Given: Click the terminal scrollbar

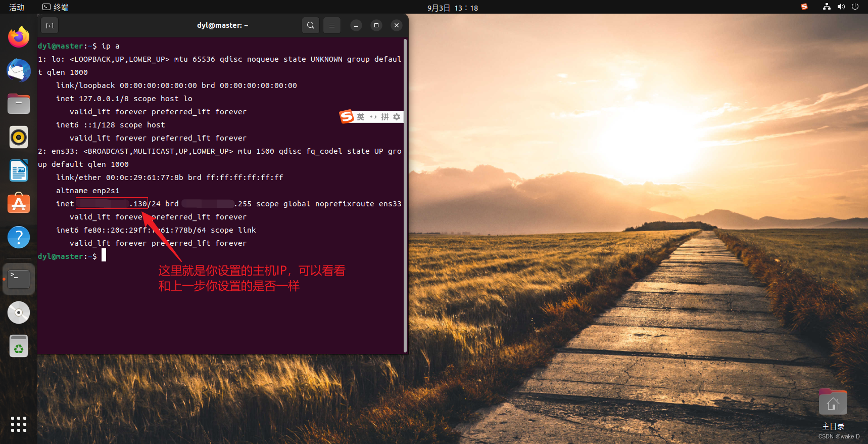Looking at the screenshot, I should pyautogui.click(x=405, y=196).
